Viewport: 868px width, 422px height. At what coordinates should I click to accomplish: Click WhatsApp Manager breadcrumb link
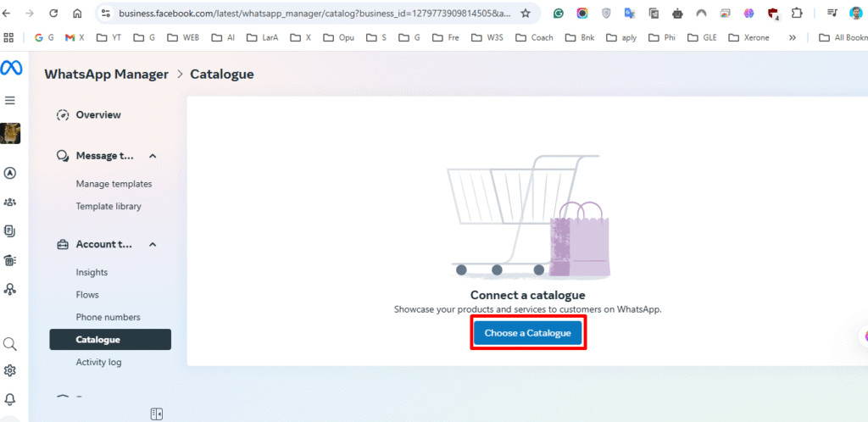click(x=106, y=74)
